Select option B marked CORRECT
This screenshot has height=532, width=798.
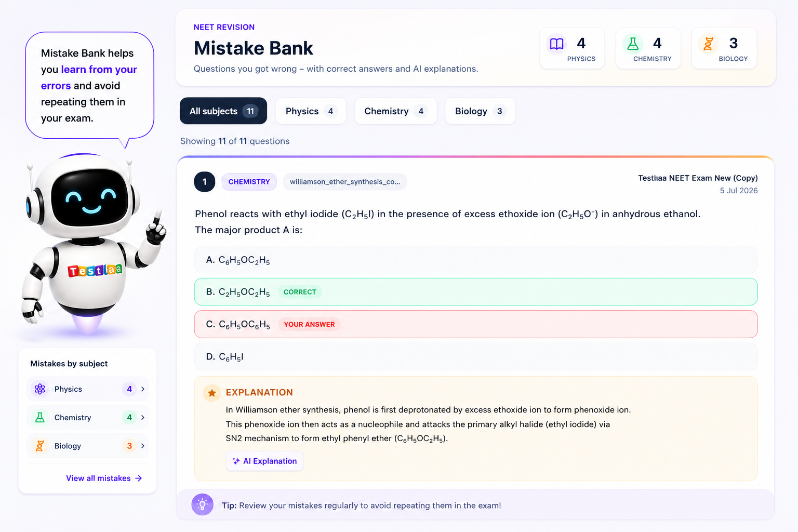[x=476, y=292]
